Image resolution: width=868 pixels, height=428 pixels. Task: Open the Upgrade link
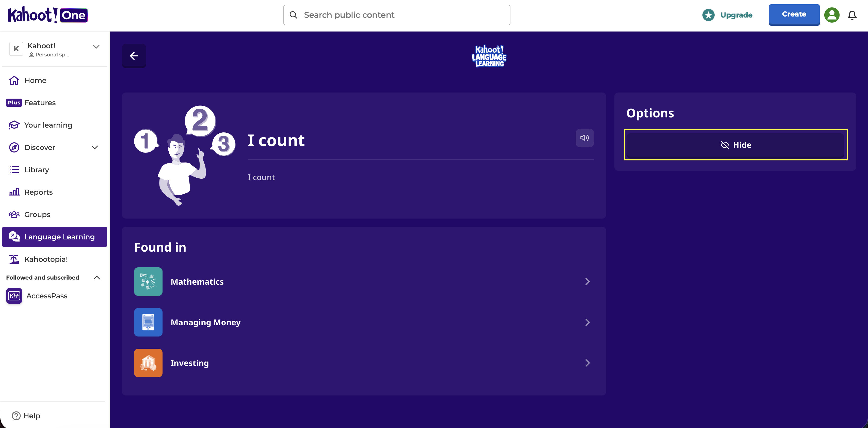point(736,15)
